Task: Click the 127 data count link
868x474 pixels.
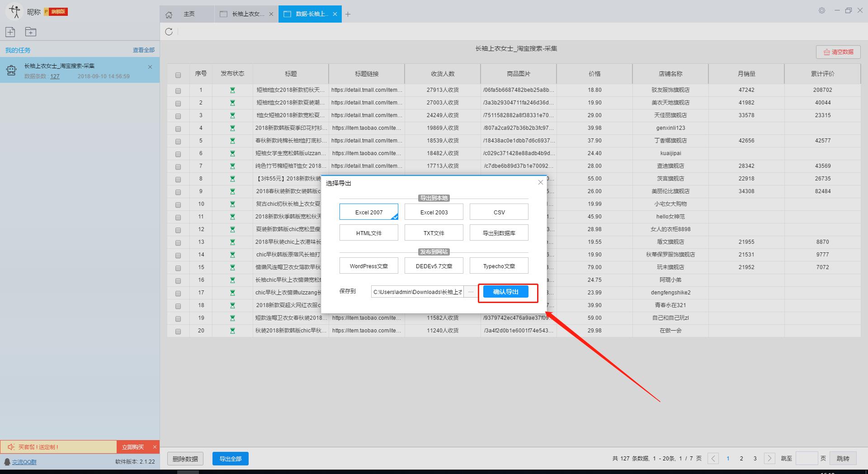Action: point(55,76)
